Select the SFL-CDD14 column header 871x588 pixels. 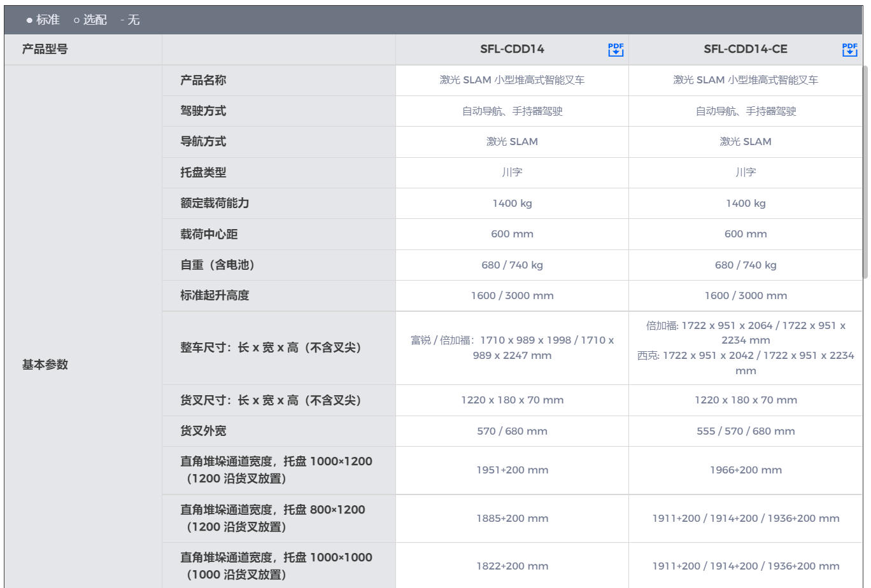point(512,49)
